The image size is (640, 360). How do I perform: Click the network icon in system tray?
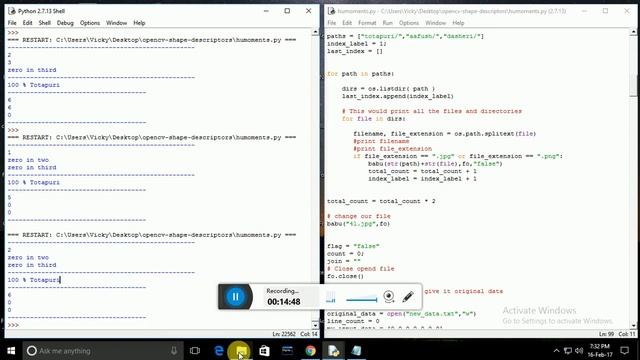[x=568, y=351]
